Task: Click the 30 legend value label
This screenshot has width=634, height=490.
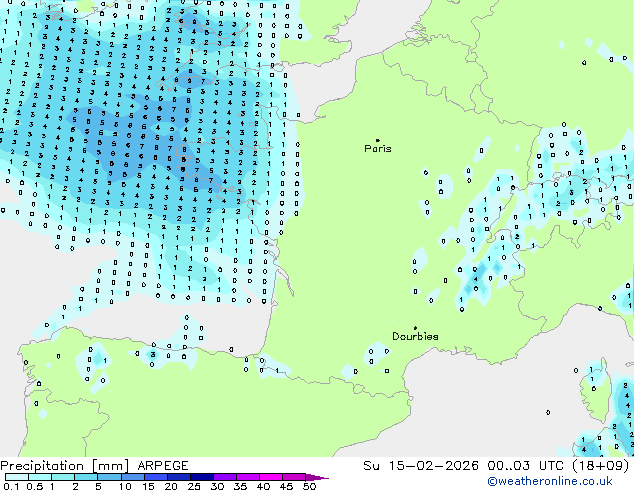Action: 217,486
